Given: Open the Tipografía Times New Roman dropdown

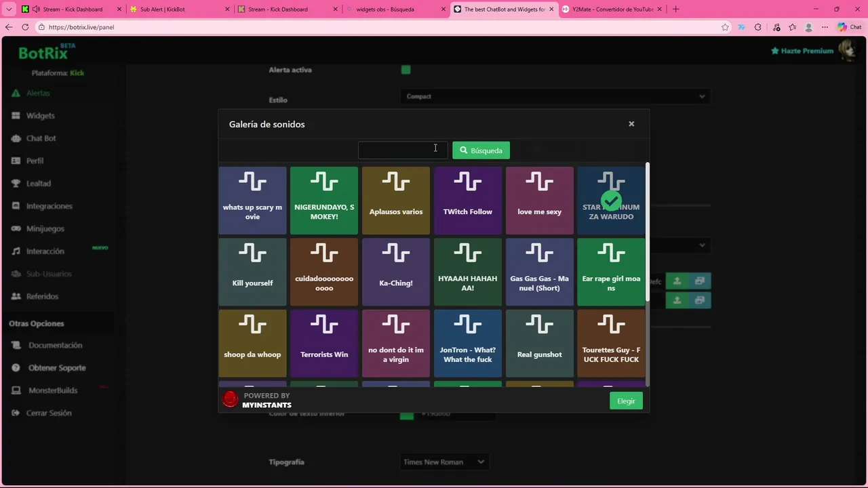Looking at the screenshot, I should coord(444,462).
